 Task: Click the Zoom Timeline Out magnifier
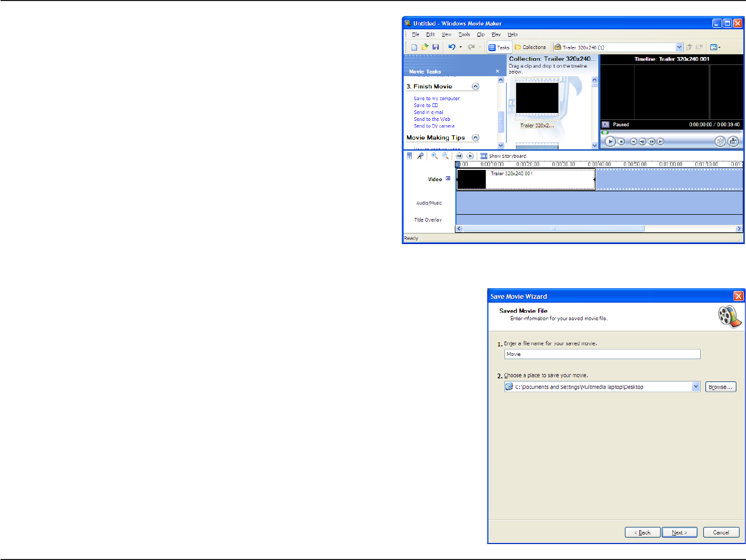[x=445, y=156]
